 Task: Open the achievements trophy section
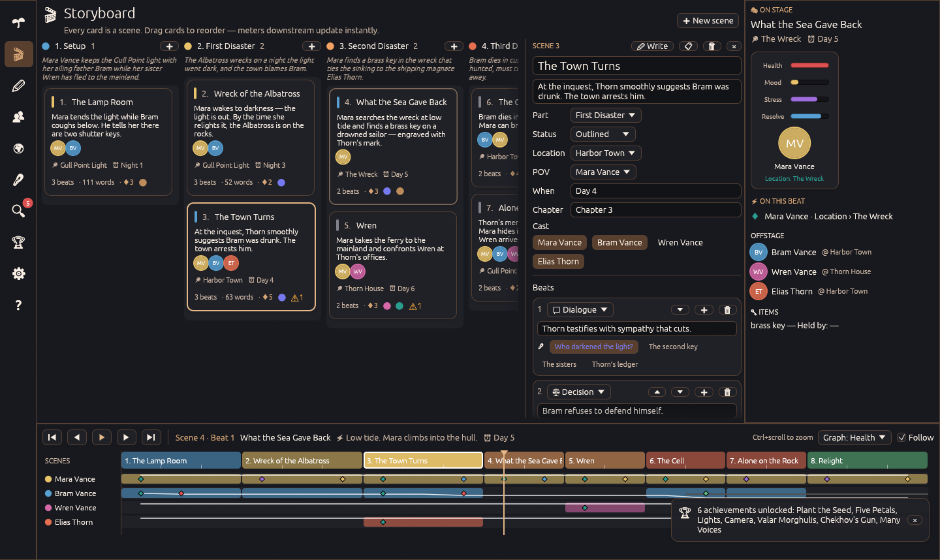click(18, 242)
